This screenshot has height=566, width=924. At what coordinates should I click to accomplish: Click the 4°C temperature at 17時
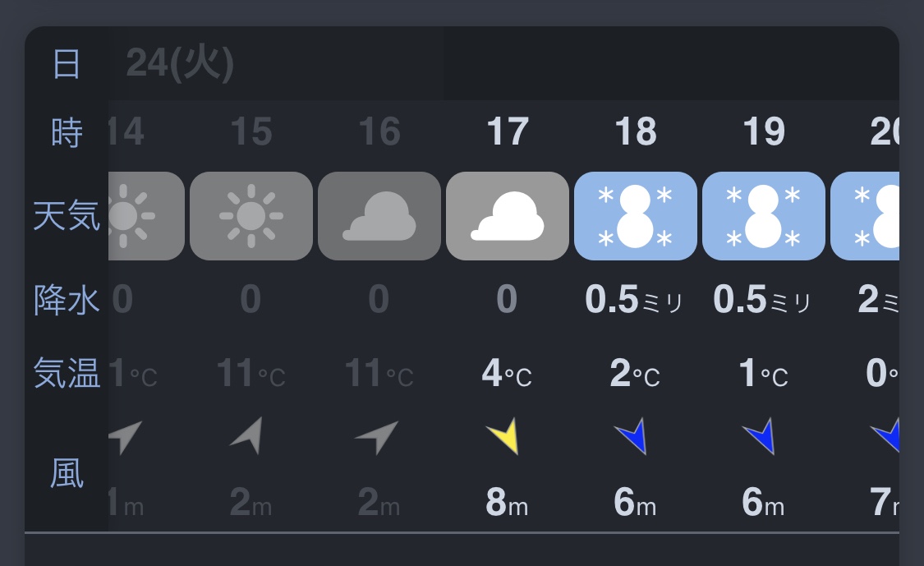coord(507,375)
